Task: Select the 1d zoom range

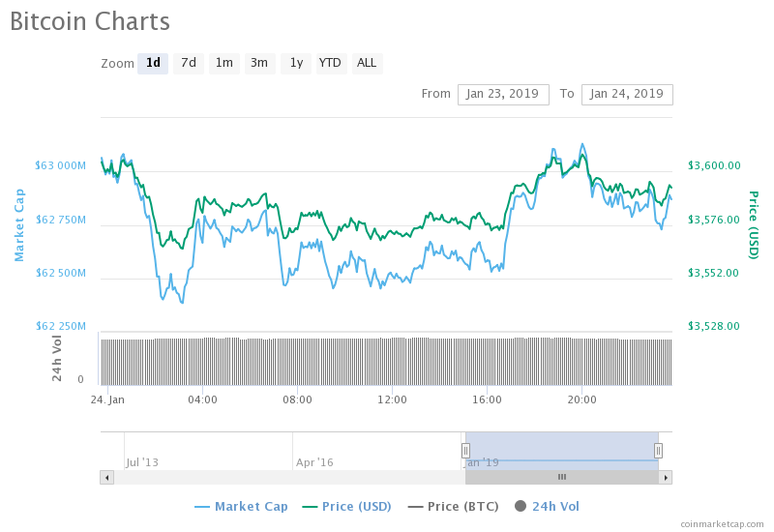Action: point(153,64)
